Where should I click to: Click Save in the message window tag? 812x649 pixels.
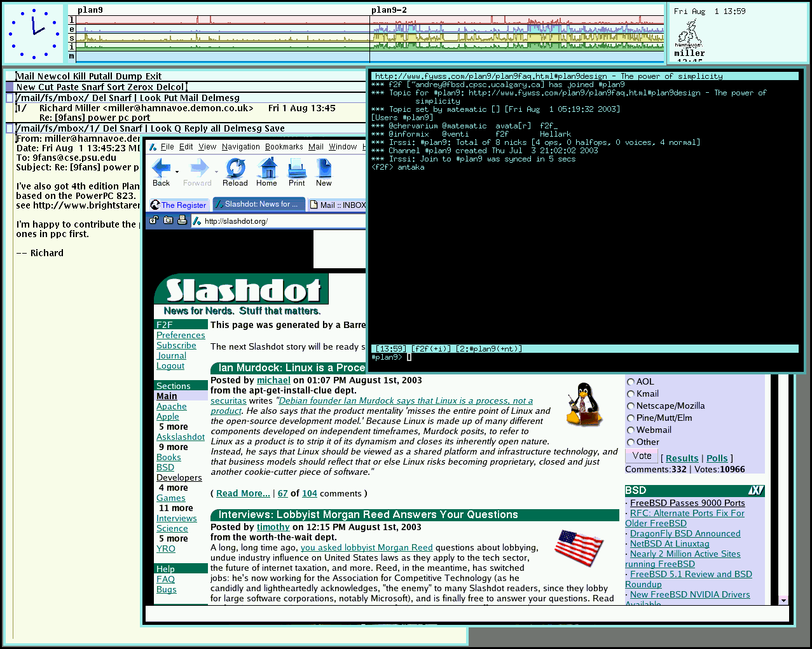pos(274,128)
